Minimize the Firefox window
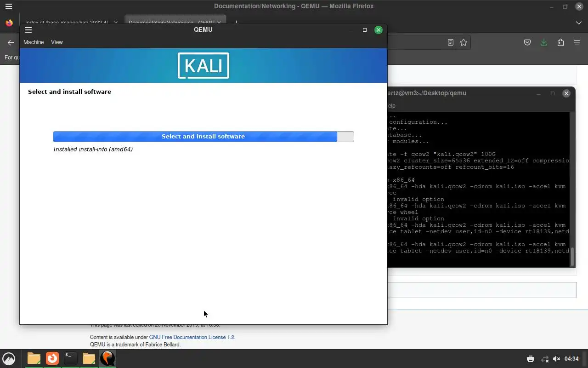Screen dimensions: 588x368 click(x=552, y=6)
